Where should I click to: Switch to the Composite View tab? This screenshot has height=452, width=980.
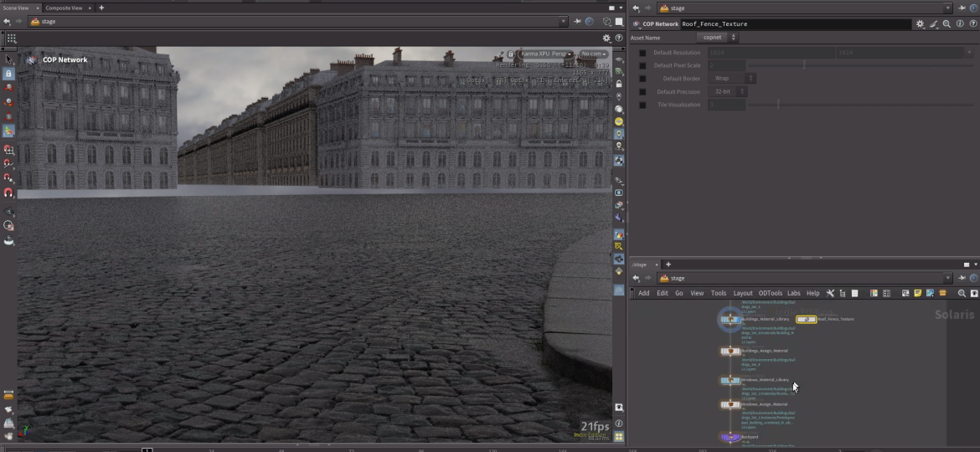(64, 8)
